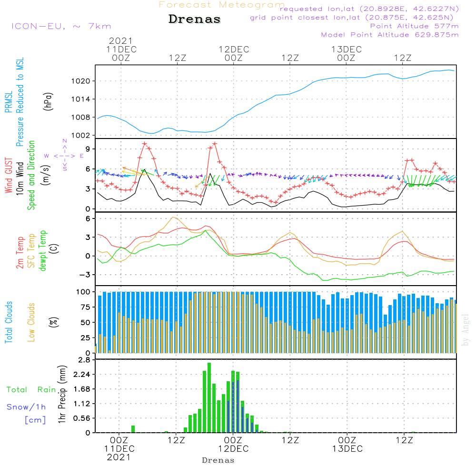Click the 75 cloud percent axis value
The image size is (476, 476).
(86, 307)
